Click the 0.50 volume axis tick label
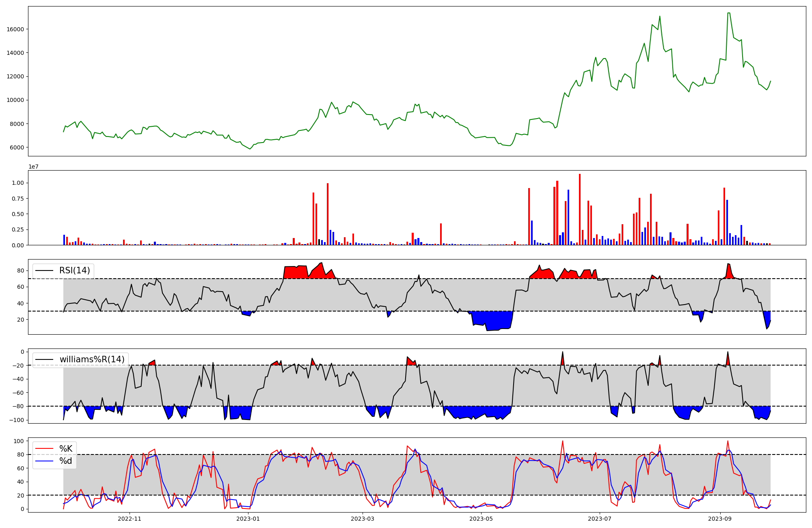The height and width of the screenshot is (528, 812). pyautogui.click(x=18, y=214)
